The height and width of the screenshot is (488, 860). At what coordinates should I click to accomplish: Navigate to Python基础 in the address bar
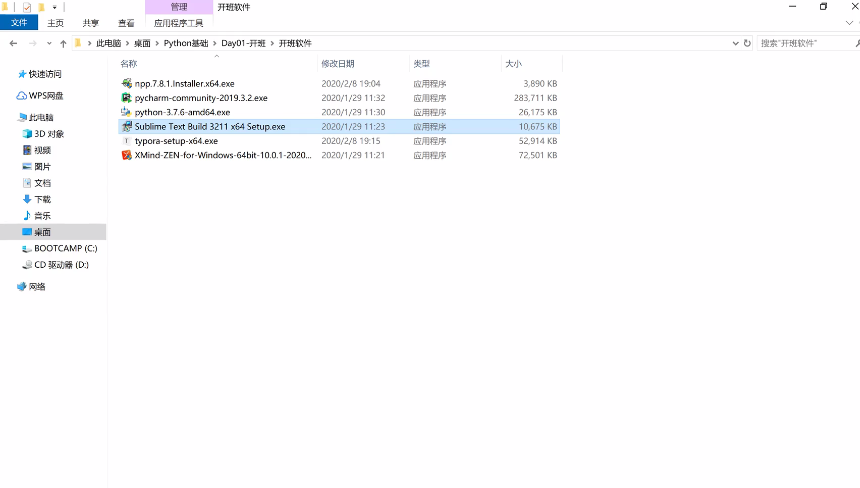[186, 43]
